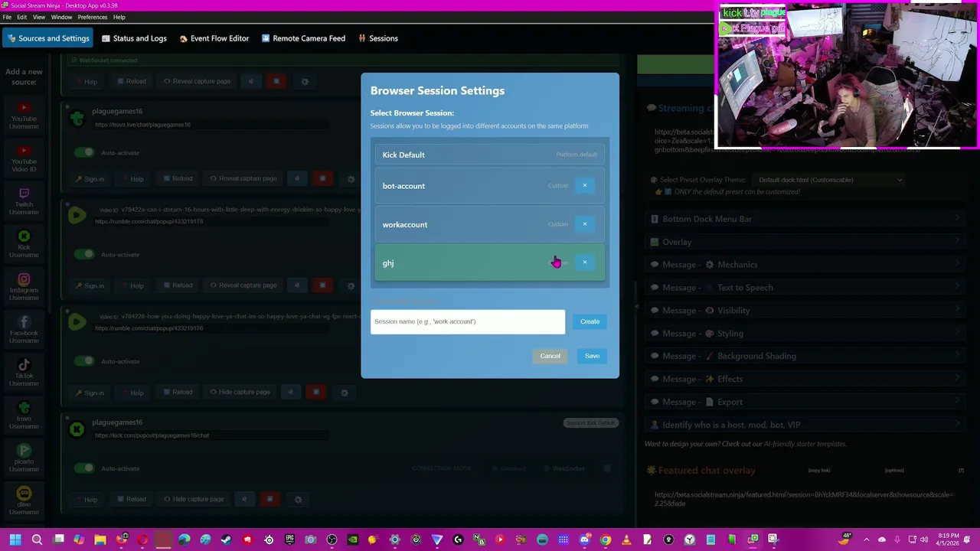Image resolution: width=980 pixels, height=551 pixels.
Task: Open AI-friendly starter templates link
Action: 805,444
